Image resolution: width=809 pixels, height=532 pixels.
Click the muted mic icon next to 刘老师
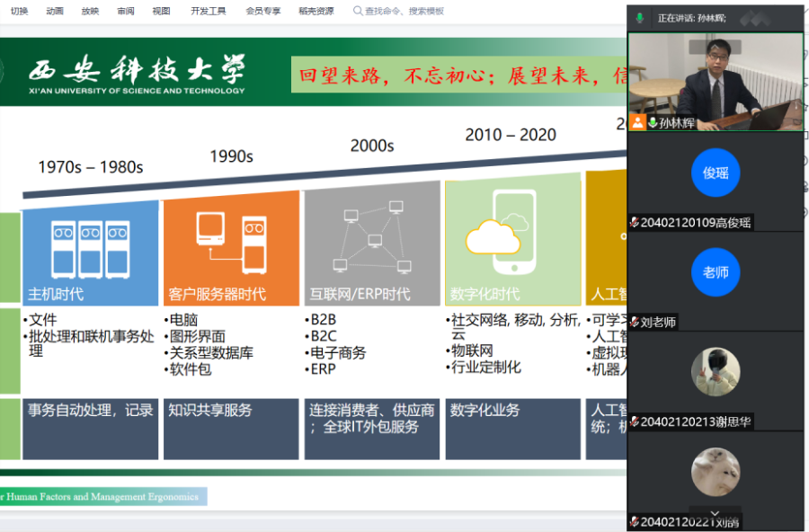635,322
